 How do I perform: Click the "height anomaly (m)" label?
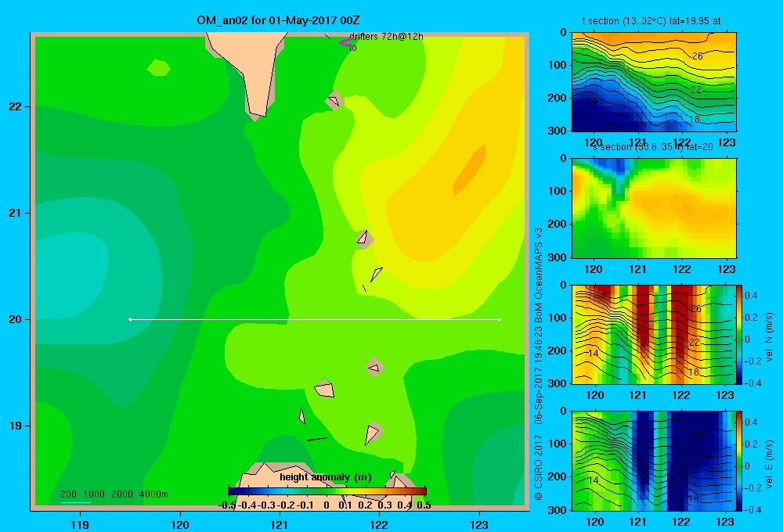click(326, 477)
